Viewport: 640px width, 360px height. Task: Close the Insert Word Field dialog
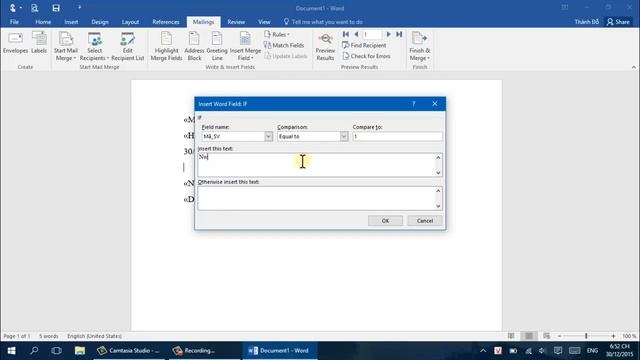pos(435,104)
